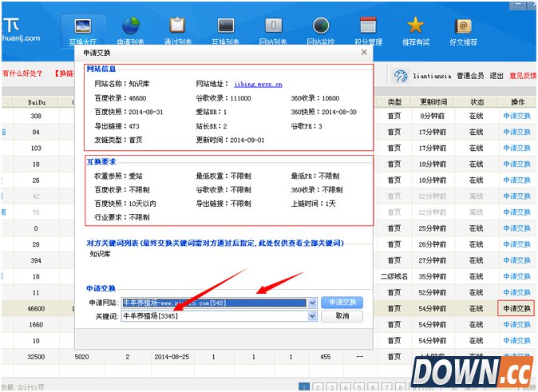Viewport: 538px width, 392px height.
Task: Click 申请交换 in the 二级域名 row
Action: point(516,276)
